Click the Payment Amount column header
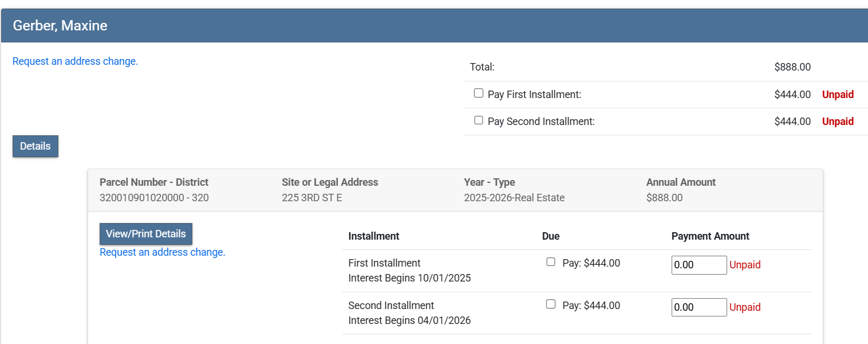The image size is (868, 344). tap(710, 236)
